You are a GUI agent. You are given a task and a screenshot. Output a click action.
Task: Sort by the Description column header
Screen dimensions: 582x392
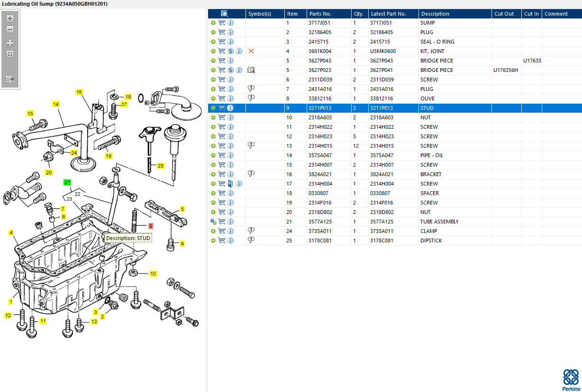tap(455, 14)
